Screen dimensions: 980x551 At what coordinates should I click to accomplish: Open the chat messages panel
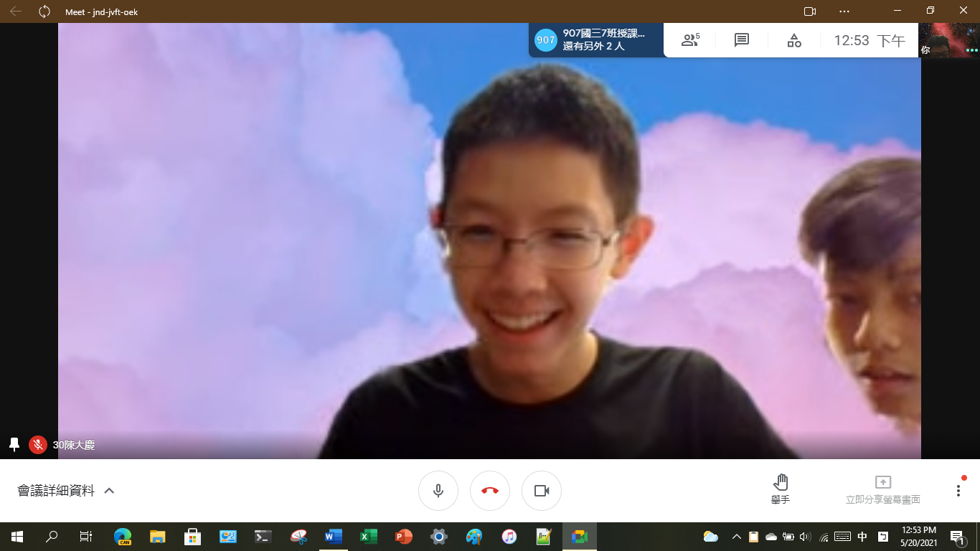pos(742,40)
